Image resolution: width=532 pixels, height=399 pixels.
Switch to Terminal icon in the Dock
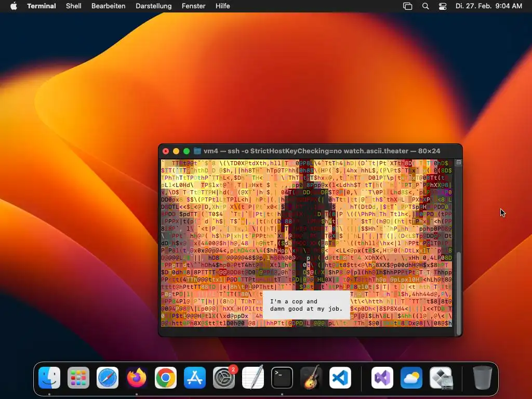282,378
